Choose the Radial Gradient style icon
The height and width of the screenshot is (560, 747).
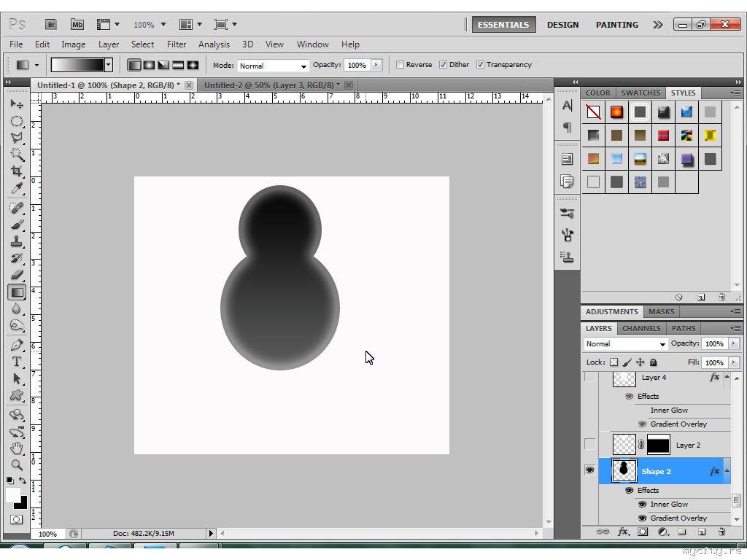pos(149,65)
